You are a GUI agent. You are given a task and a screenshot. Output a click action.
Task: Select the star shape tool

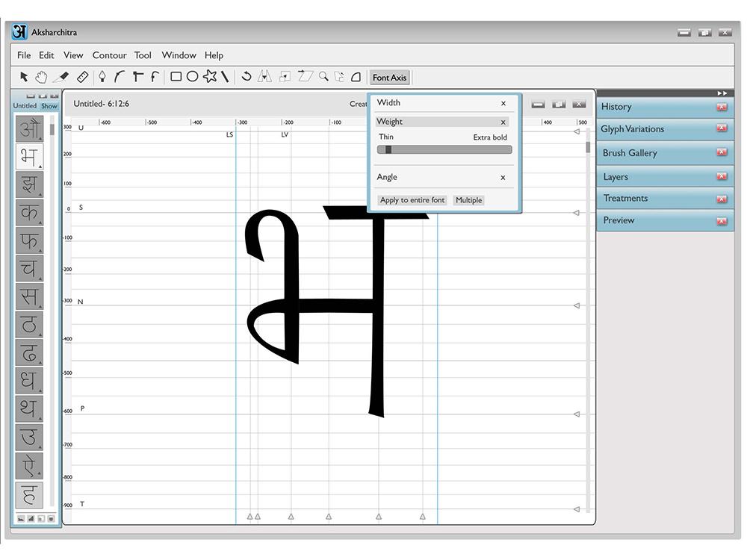(210, 77)
